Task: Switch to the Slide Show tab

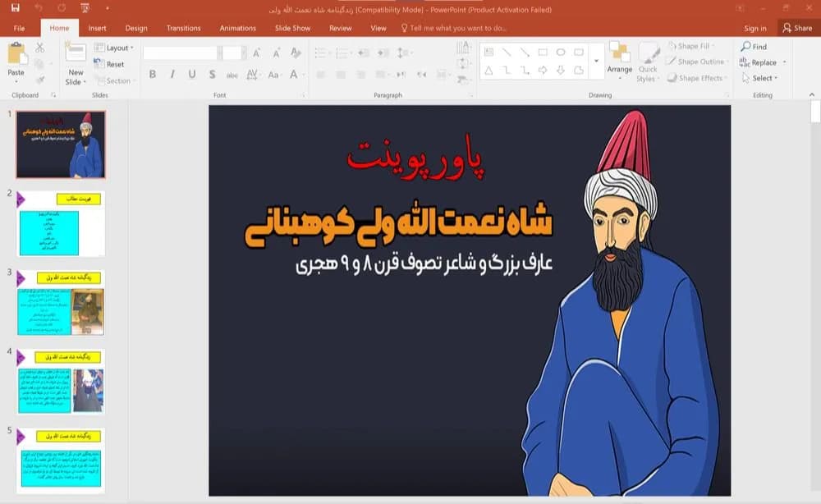Action: 293,28
